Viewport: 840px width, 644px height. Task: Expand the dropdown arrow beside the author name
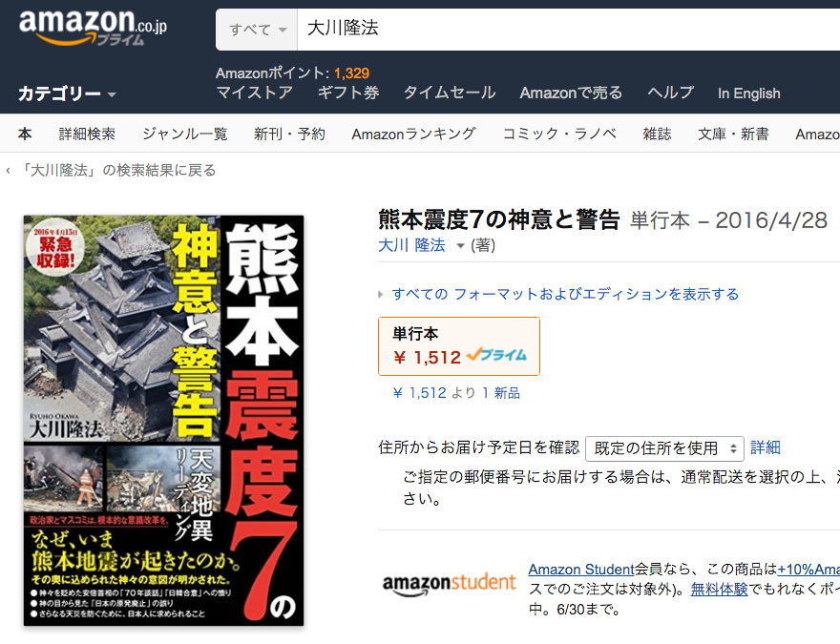(460, 246)
